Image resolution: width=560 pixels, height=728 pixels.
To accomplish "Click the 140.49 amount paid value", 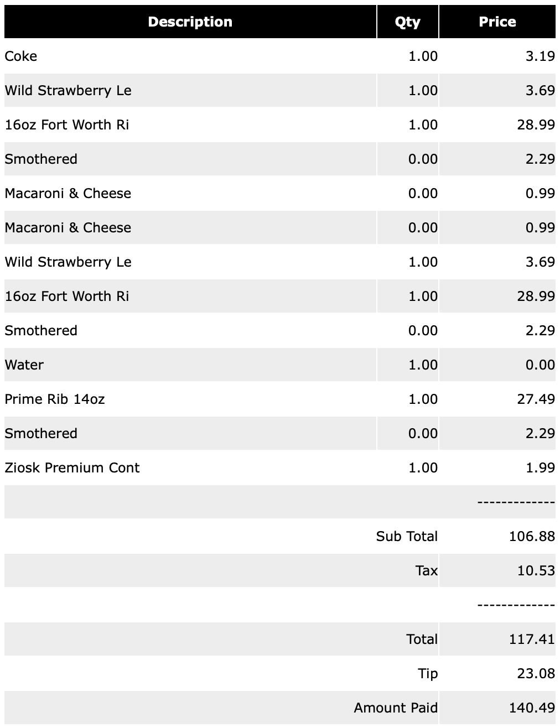I will (531, 708).
